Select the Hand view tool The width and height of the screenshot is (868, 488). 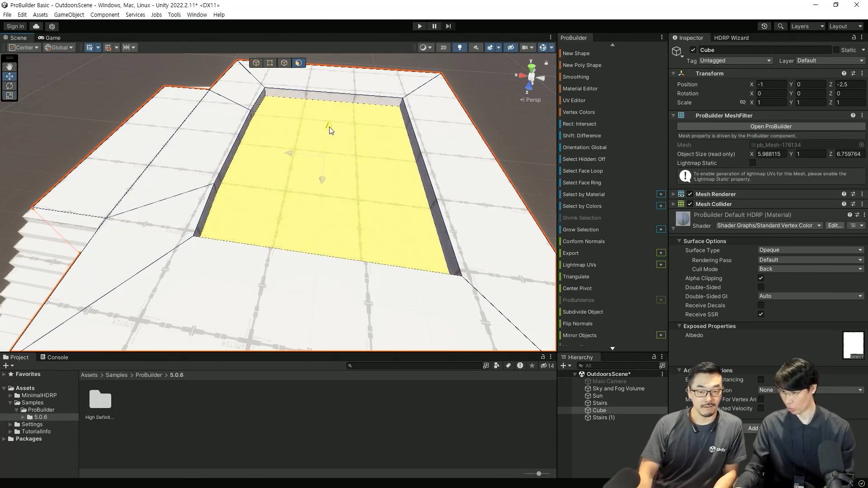9,66
